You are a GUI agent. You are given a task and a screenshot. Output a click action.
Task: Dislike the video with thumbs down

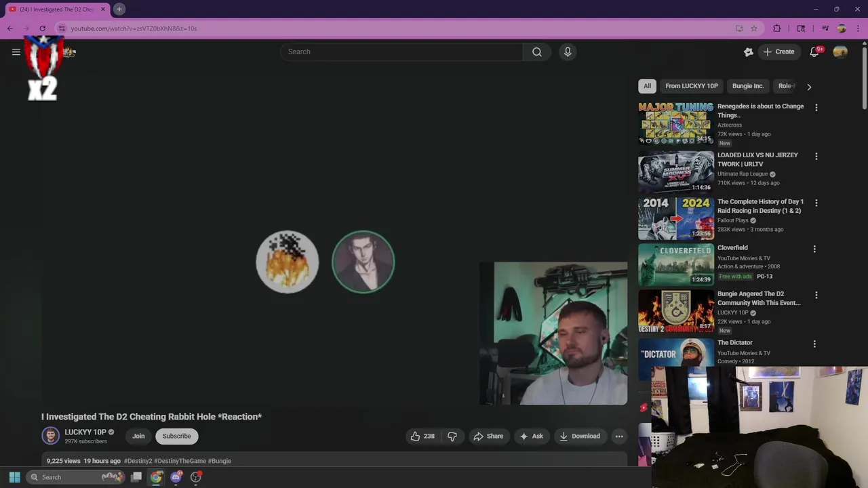[x=452, y=436]
